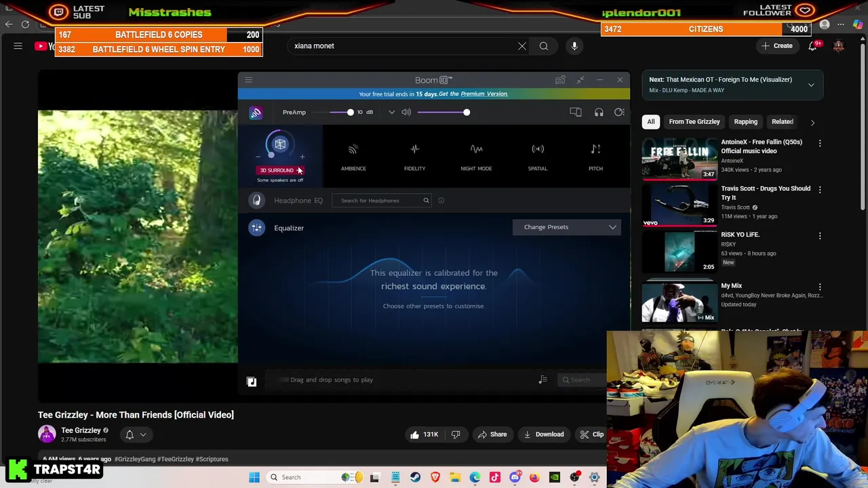Click the Boom song search field

(x=583, y=380)
